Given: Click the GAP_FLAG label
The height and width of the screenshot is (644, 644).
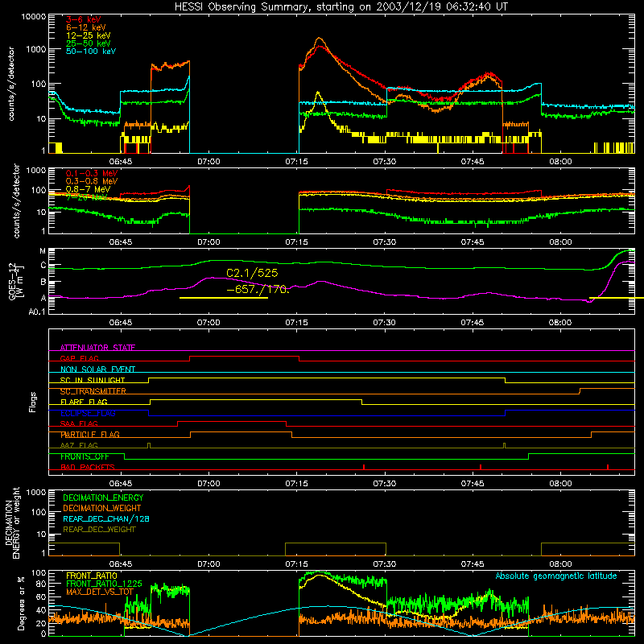Looking at the screenshot, I should pos(79,358).
